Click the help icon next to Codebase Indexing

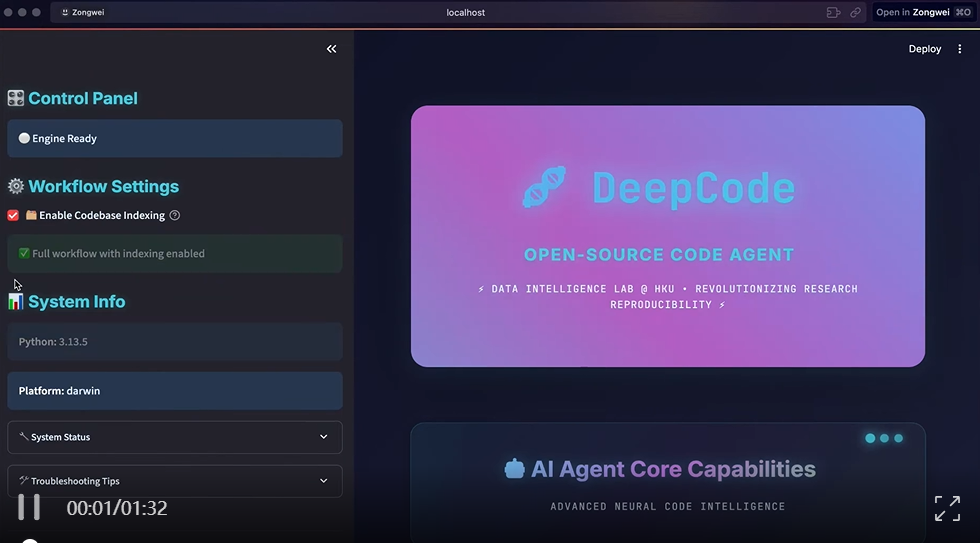(175, 215)
